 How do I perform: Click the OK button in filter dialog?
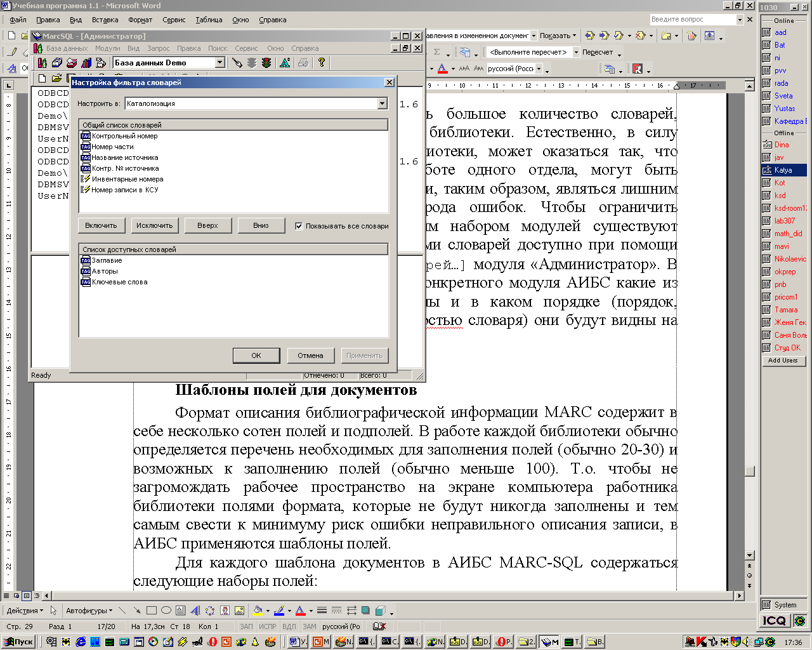(256, 355)
